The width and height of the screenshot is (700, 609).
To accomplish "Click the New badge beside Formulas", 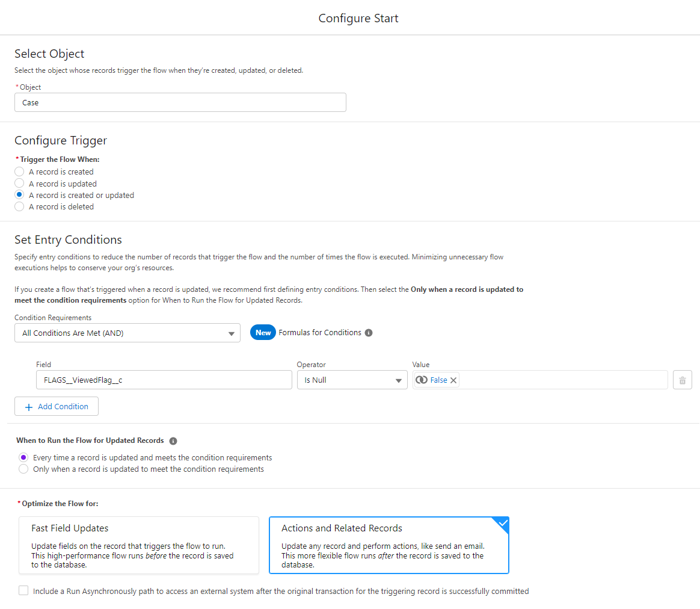I will tap(263, 333).
